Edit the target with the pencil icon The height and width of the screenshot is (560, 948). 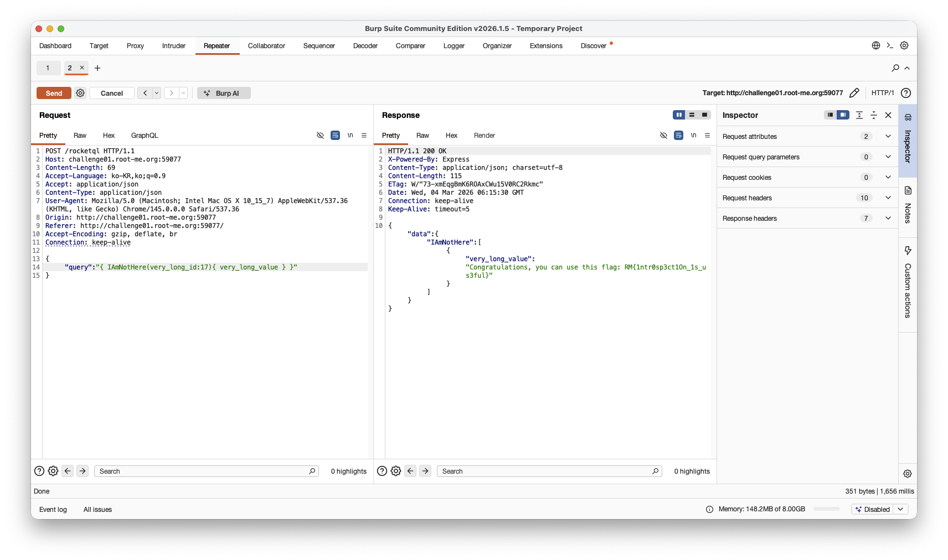click(854, 93)
